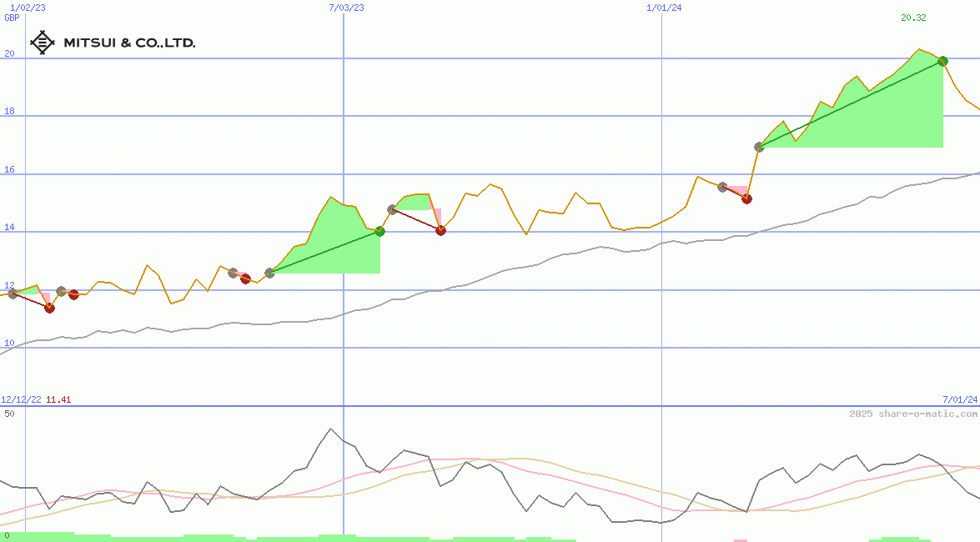980x542 pixels.
Task: Click the red dot marker in early February 2023
Action: click(50, 308)
